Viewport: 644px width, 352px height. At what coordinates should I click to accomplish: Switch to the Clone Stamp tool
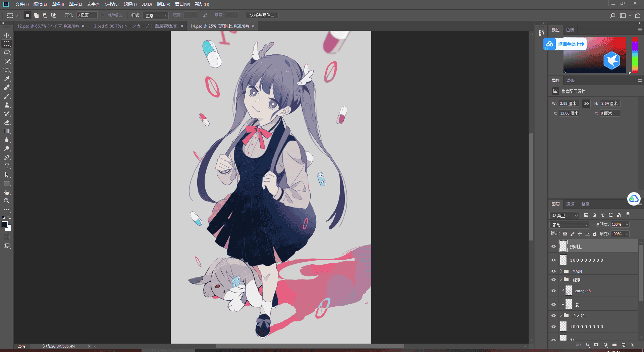7,105
